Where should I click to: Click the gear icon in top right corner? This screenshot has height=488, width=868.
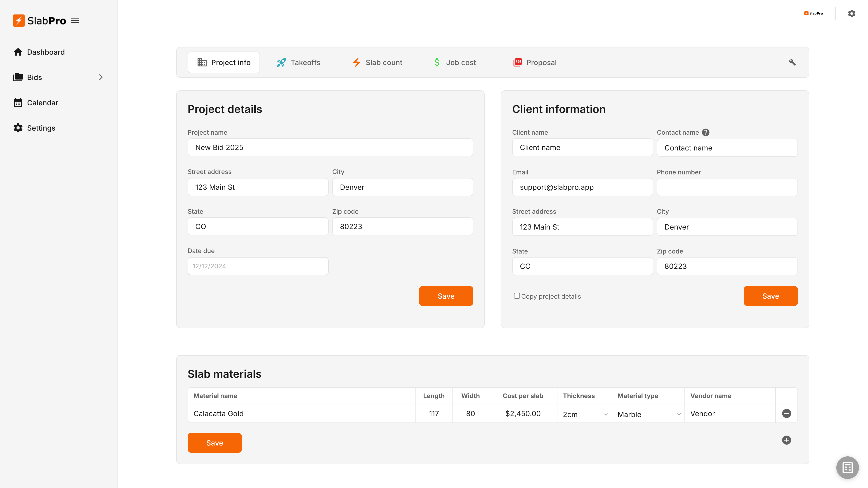tap(851, 14)
